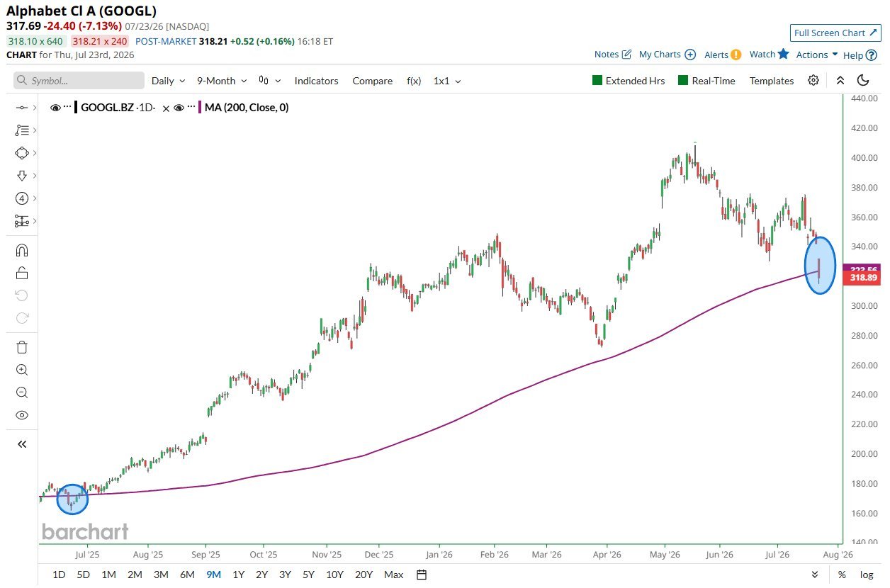
Task: Select the 6M range tab
Action: click(x=187, y=575)
